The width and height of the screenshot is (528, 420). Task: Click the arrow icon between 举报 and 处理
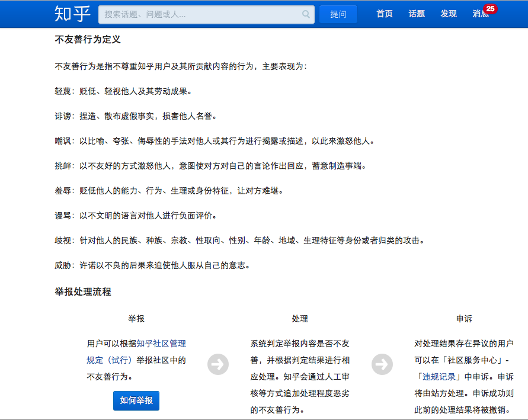pos(218,364)
